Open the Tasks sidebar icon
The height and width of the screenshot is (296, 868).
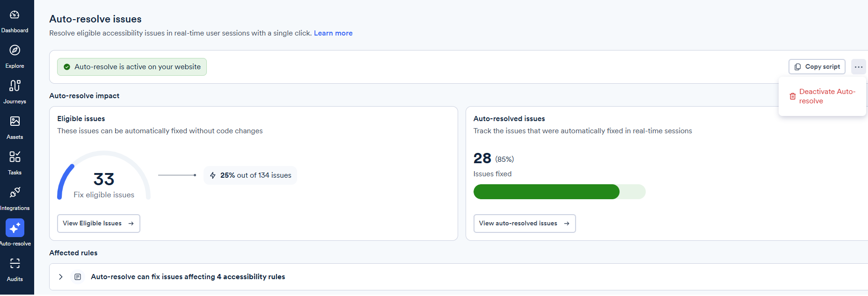(15, 157)
